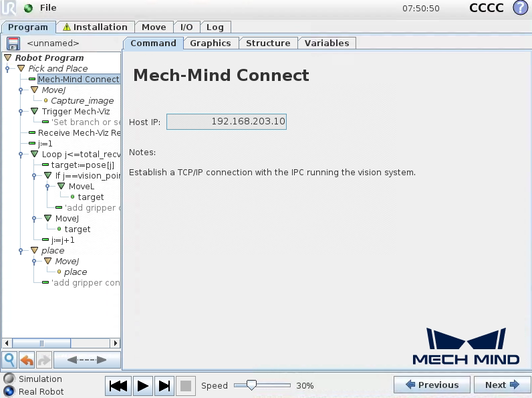Collapse the place folder node
The image size is (532, 398).
click(x=34, y=250)
